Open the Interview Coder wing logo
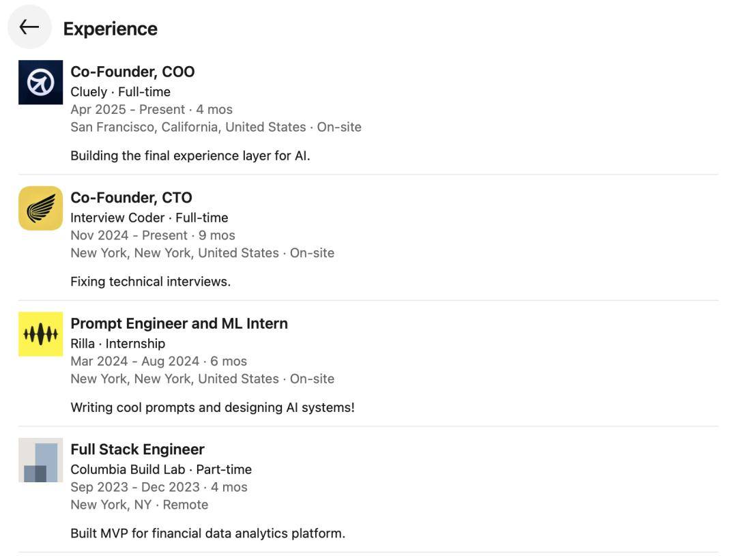This screenshot has width=737, height=560. (40, 208)
